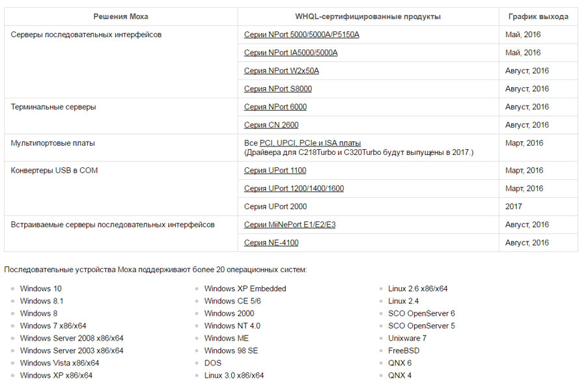586x392 pixels.
Task: Click the 'Терминальные серверы' row label
Action: (x=53, y=107)
